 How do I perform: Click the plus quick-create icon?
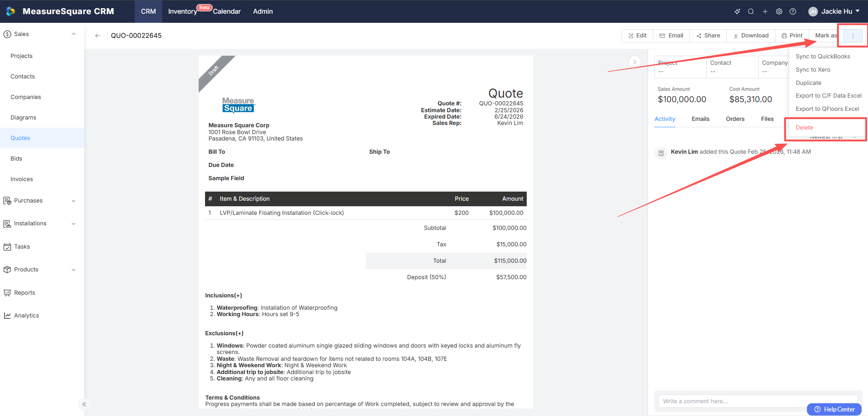(x=765, y=11)
